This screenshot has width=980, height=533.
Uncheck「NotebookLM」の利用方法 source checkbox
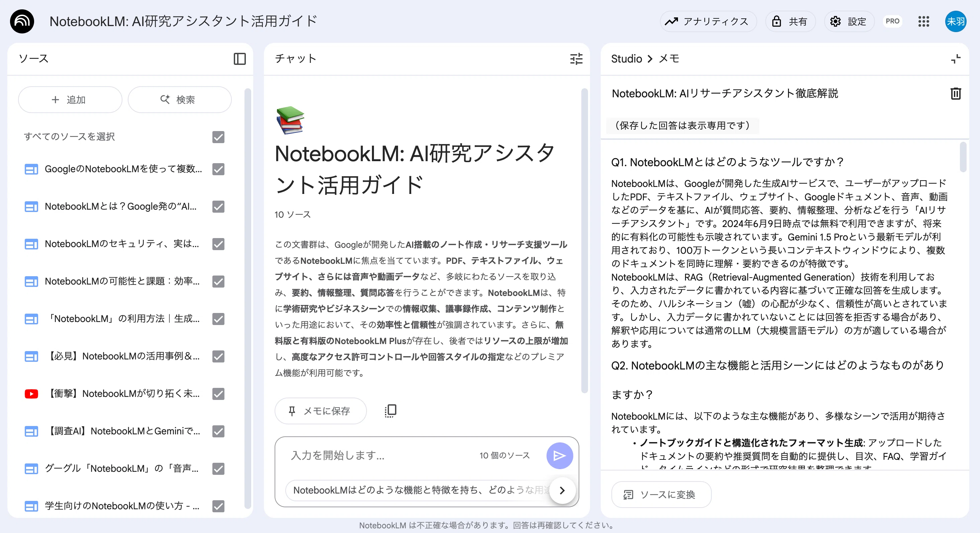(218, 319)
